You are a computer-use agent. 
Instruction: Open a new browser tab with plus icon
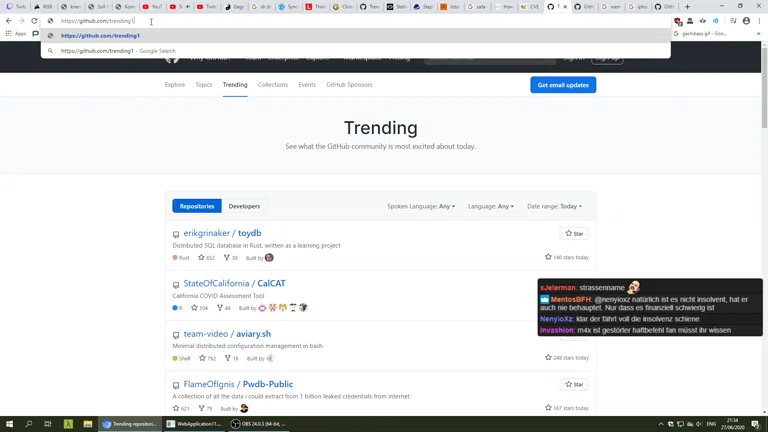click(687, 6)
